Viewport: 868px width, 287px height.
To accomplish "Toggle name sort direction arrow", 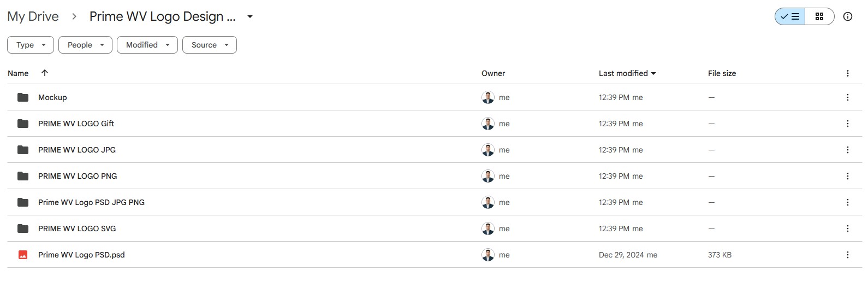I will [x=45, y=73].
